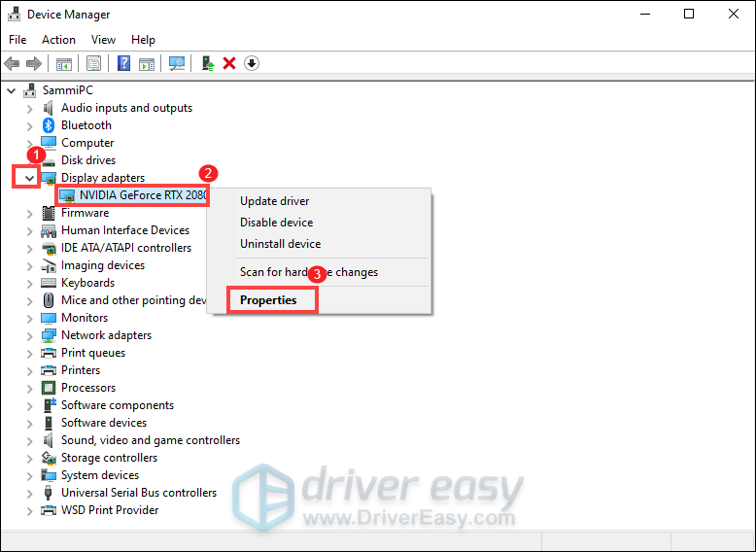This screenshot has height=552, width=756.
Task: Open the Help menu
Action: pyautogui.click(x=143, y=40)
